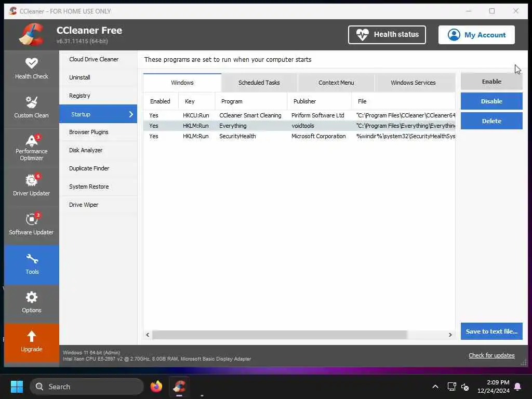Click the muted volume tray icon
Screen dimensions: 532x399
pos(465,387)
